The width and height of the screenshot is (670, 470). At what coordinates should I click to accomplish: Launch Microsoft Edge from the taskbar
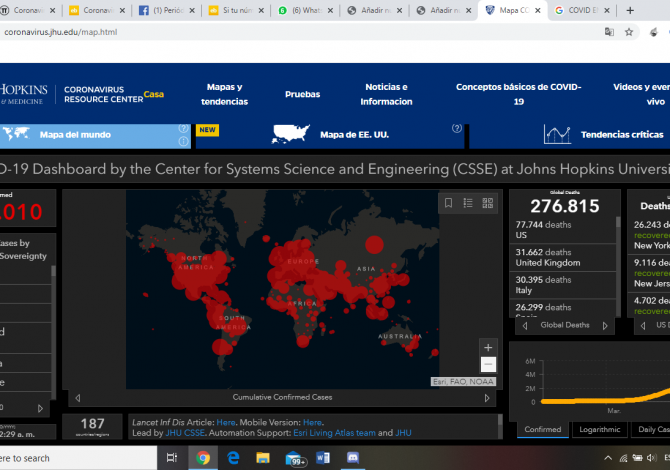coord(233,458)
